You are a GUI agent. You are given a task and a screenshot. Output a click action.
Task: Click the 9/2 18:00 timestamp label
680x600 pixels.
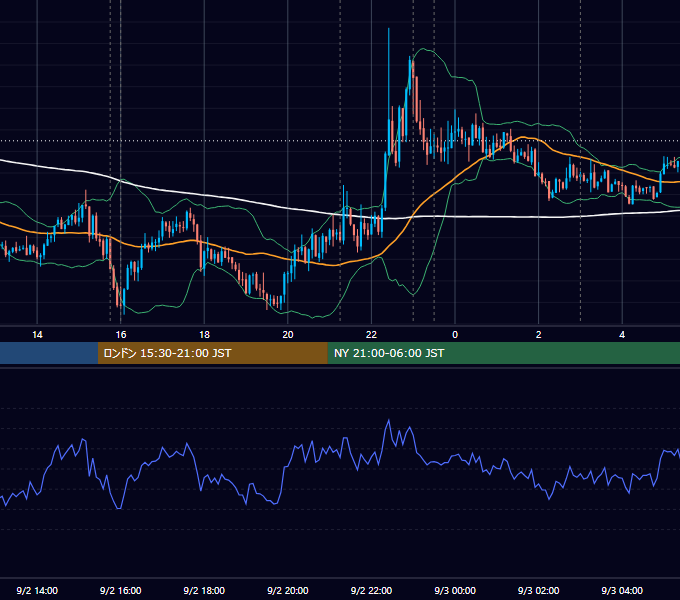204,590
